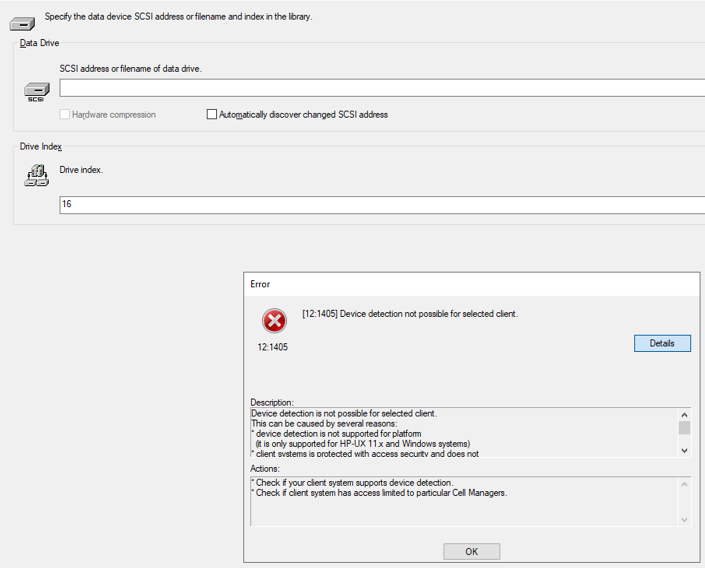Toggle the Hardware compression checkbox
Screen dimensions: 705x568
(x=65, y=114)
